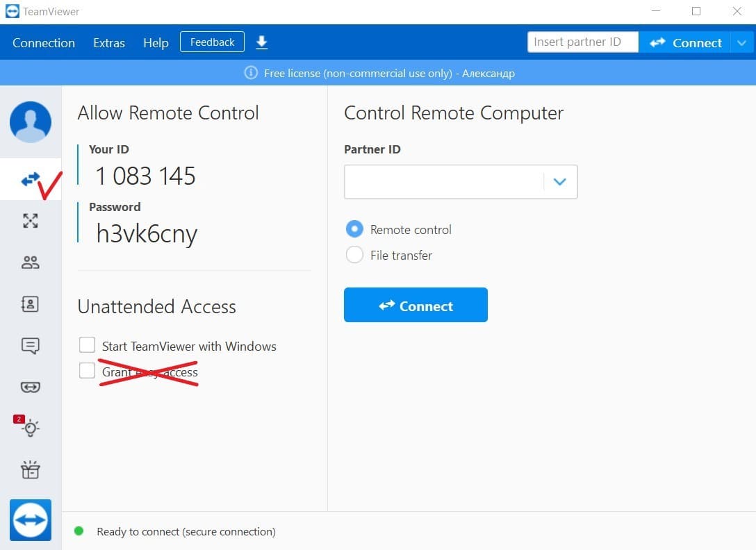756x550 pixels.
Task: Click the Unattended Access heading
Action: tap(157, 306)
